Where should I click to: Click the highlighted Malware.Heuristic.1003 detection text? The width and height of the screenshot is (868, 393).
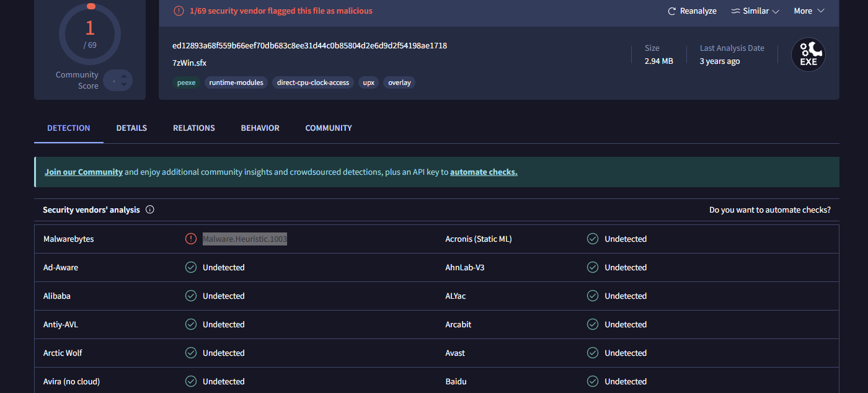244,239
